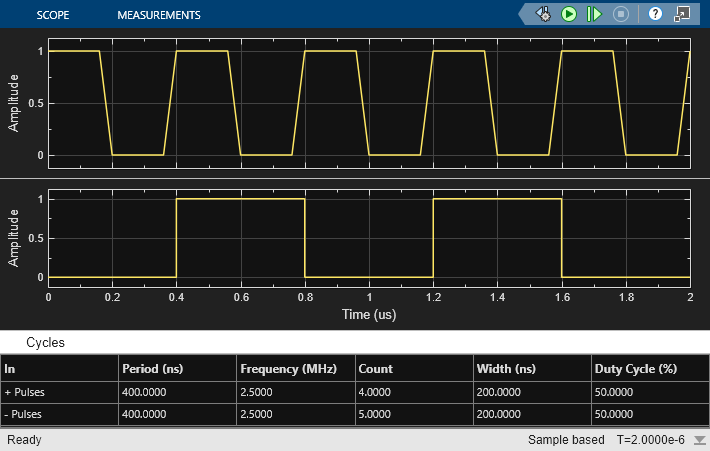Select + Pulses frequency value 2.5000
This screenshot has width=710, height=451.
(256, 392)
